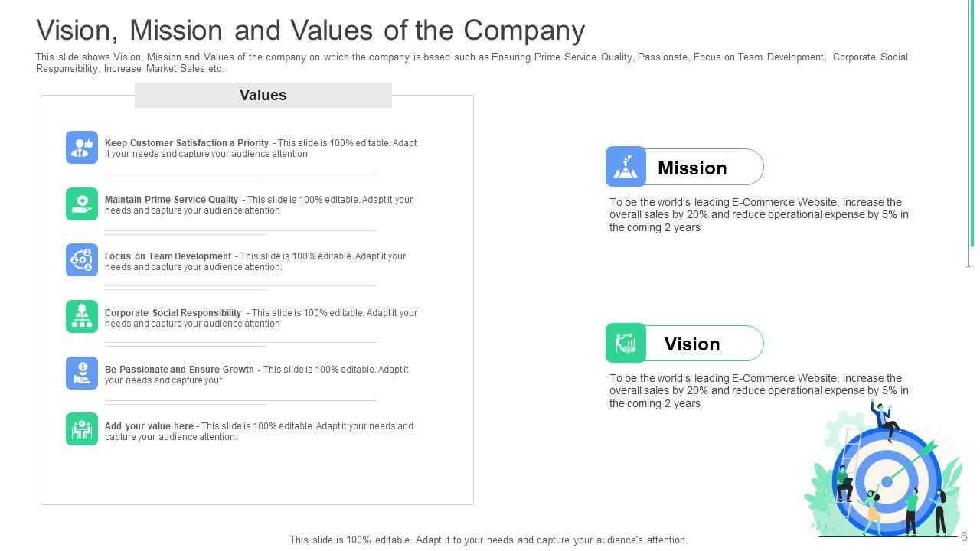
Task: Select the Corporate Social Responsibility hierarchy icon
Action: pyautogui.click(x=82, y=317)
